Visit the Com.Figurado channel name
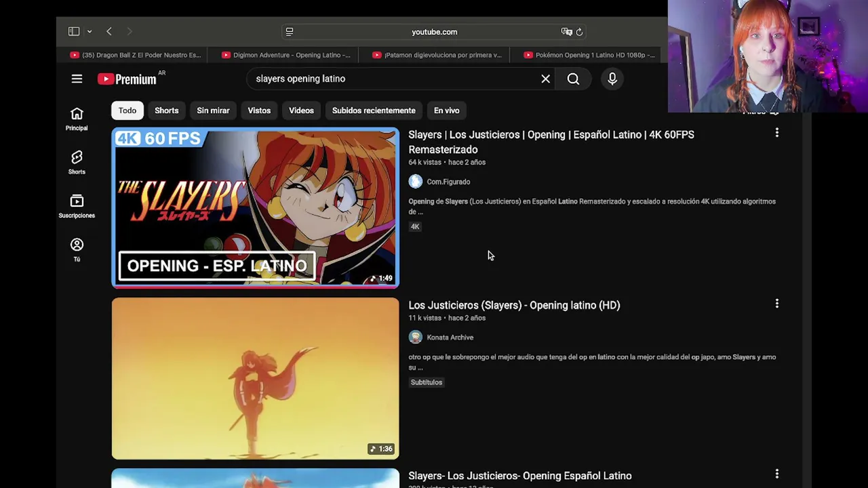The height and width of the screenshot is (488, 868). [x=448, y=182]
